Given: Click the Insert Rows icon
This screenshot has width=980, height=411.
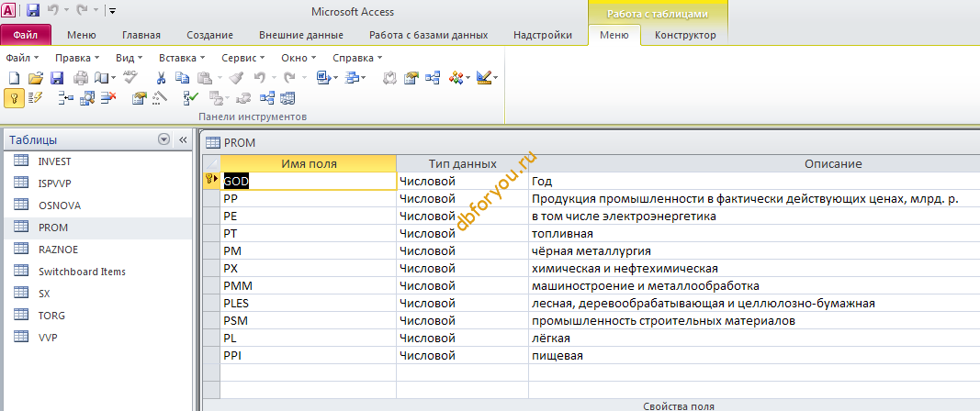Looking at the screenshot, I should pyautogui.click(x=65, y=97).
